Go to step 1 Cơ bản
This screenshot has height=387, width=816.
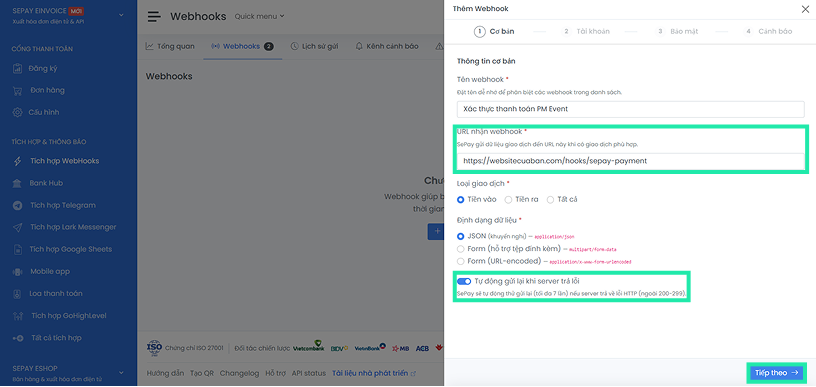(494, 31)
